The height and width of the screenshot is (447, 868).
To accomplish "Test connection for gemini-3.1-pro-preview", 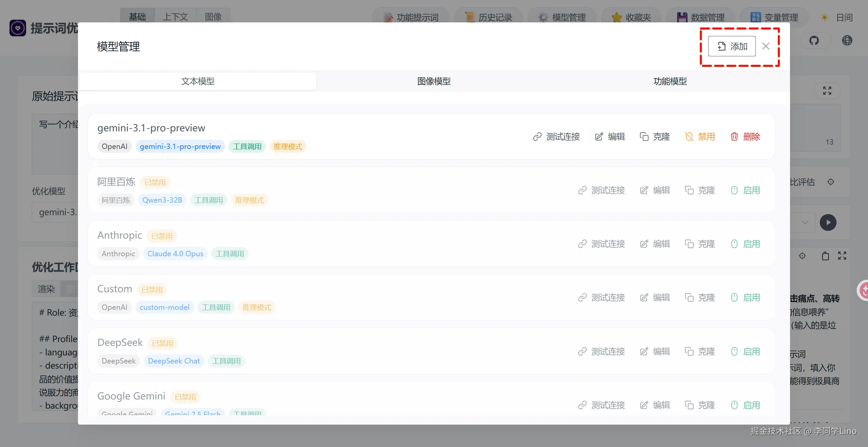I will (x=556, y=136).
